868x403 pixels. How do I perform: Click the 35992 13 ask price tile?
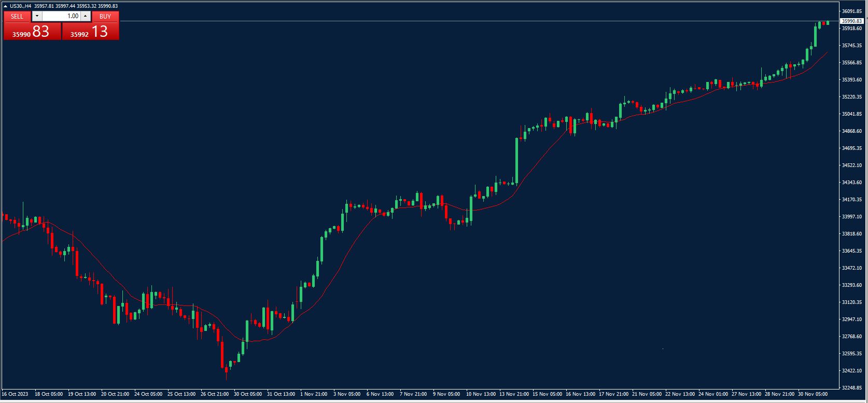click(x=90, y=32)
